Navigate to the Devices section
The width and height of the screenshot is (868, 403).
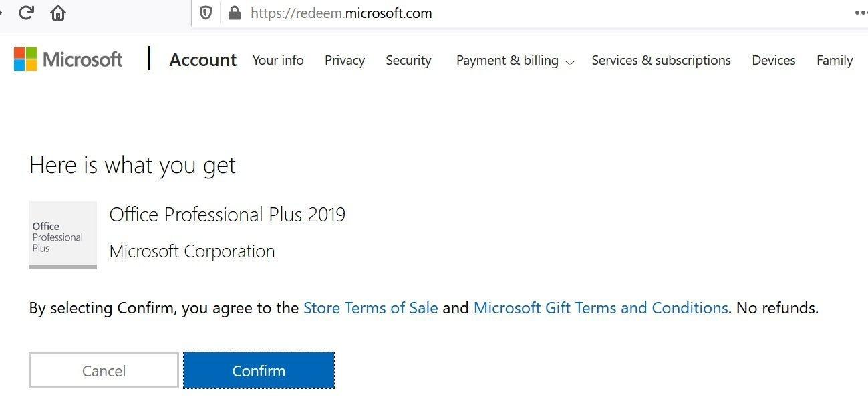pyautogui.click(x=773, y=60)
